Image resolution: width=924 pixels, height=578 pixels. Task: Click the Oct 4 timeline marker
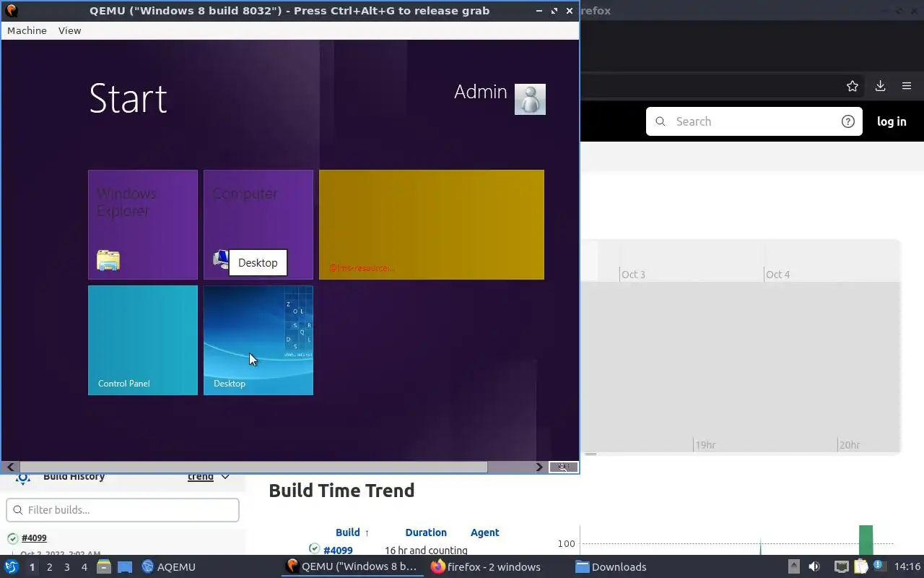[777, 275]
